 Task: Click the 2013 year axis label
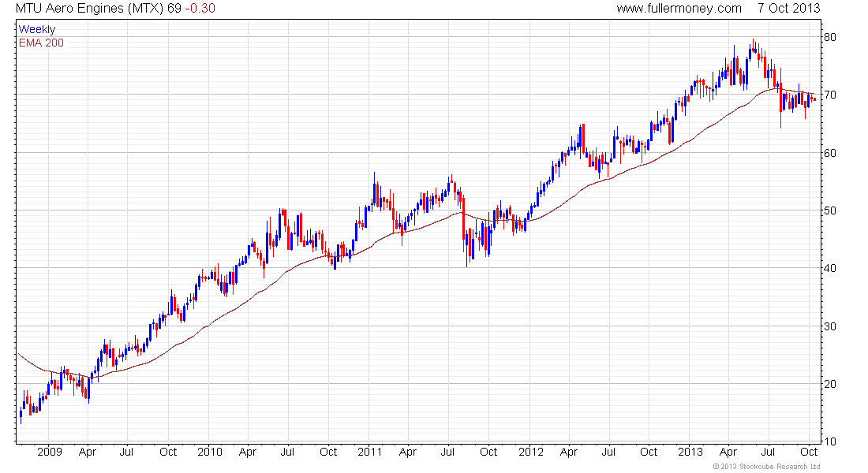tap(690, 452)
